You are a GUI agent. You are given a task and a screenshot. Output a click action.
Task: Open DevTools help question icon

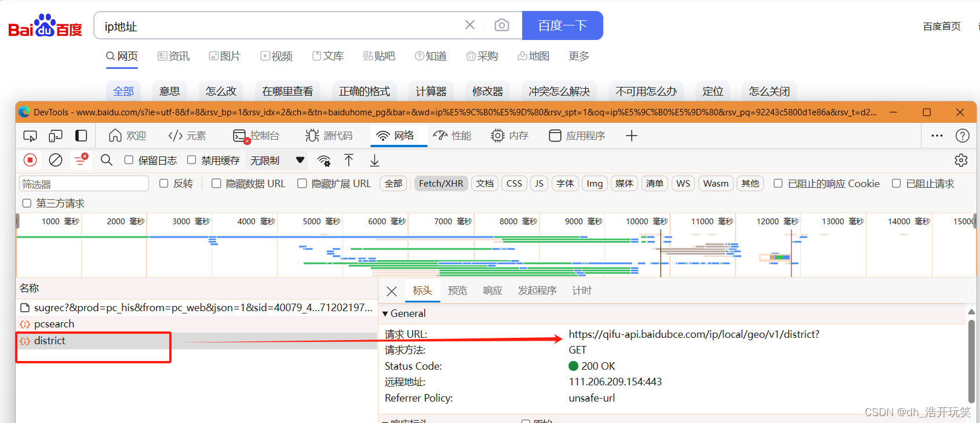click(x=963, y=136)
